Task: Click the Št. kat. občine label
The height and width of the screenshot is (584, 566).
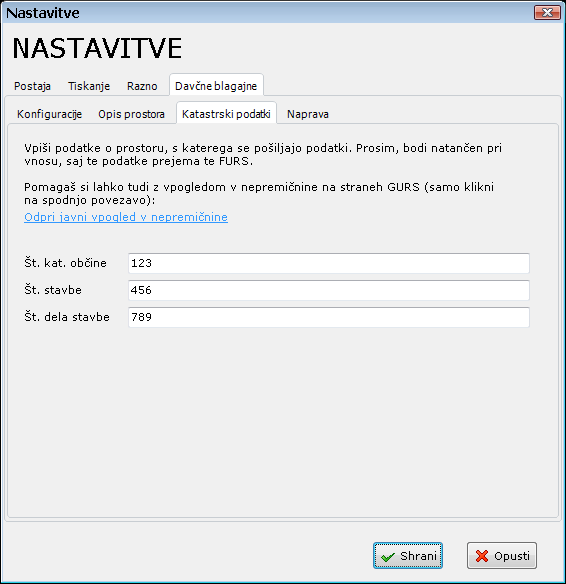Action: click(x=66, y=263)
